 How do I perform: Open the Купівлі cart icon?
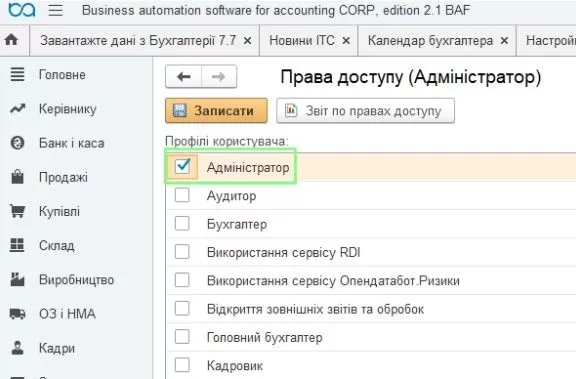click(x=17, y=211)
